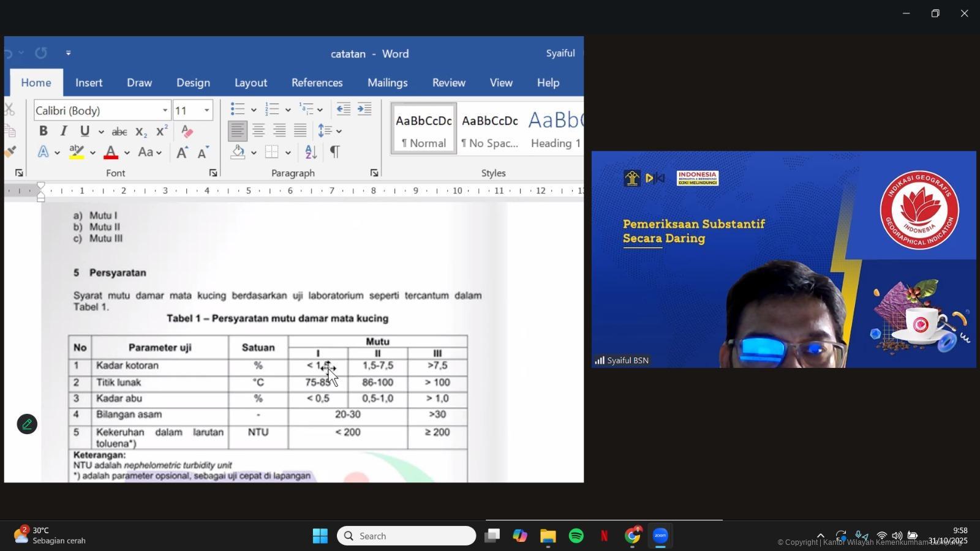The height and width of the screenshot is (551, 980).
Task: Select the No Spacing style
Action: (x=489, y=129)
